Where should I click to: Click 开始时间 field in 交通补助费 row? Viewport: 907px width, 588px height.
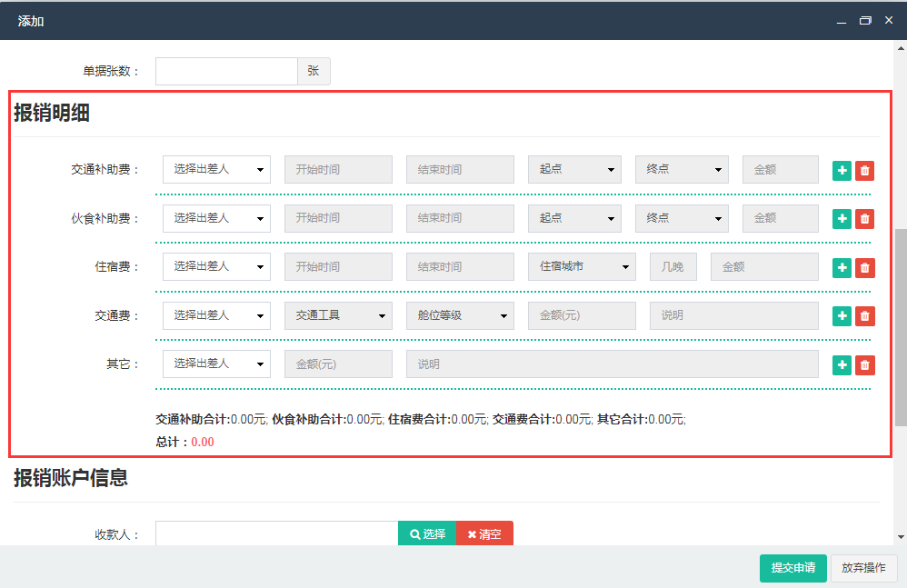pos(338,169)
